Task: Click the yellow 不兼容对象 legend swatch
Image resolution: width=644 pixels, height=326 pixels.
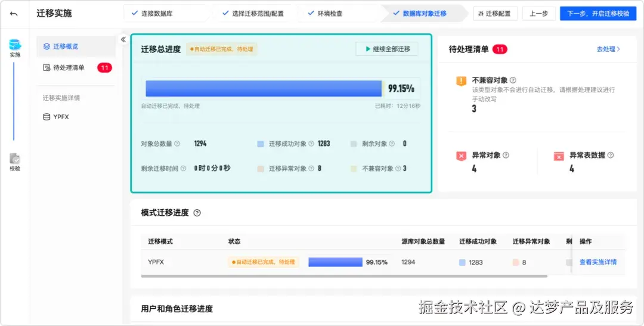Action: [x=354, y=169]
